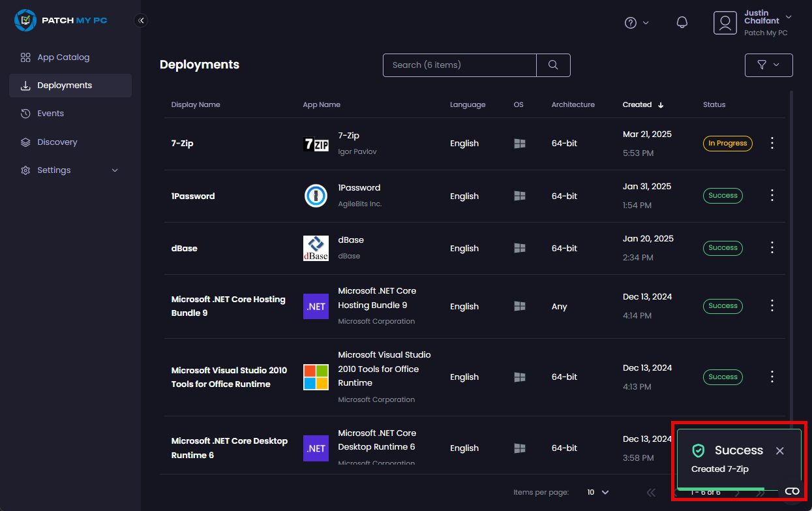Change the items per page dropdown
The width and height of the screenshot is (812, 511).
[x=597, y=492]
